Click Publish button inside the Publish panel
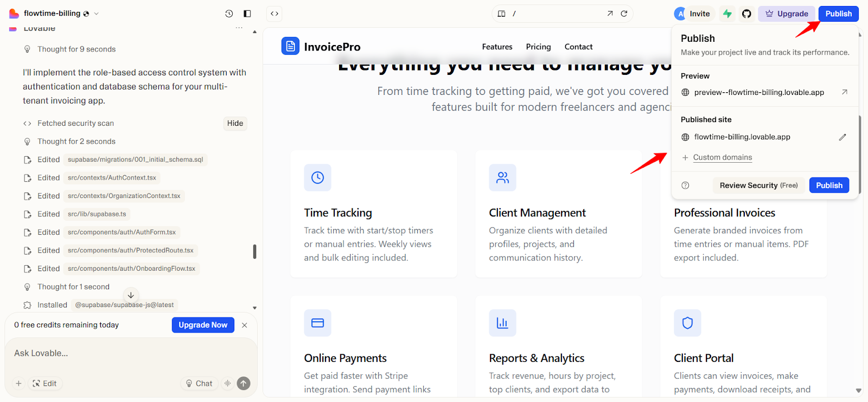 (829, 186)
